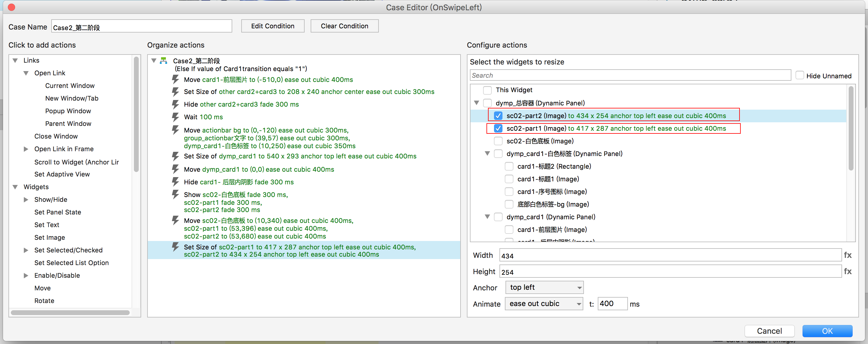
Task: Click the Case2 case tree icon
Action: point(164,61)
